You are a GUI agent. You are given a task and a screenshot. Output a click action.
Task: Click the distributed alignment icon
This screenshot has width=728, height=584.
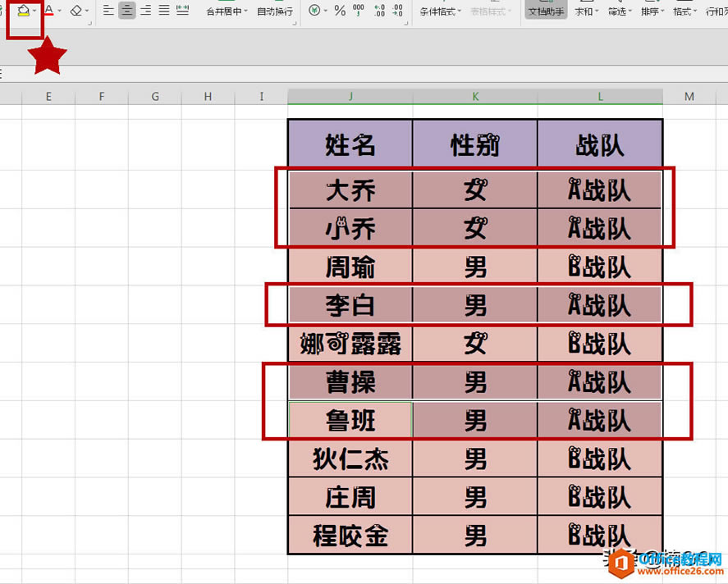point(183,10)
